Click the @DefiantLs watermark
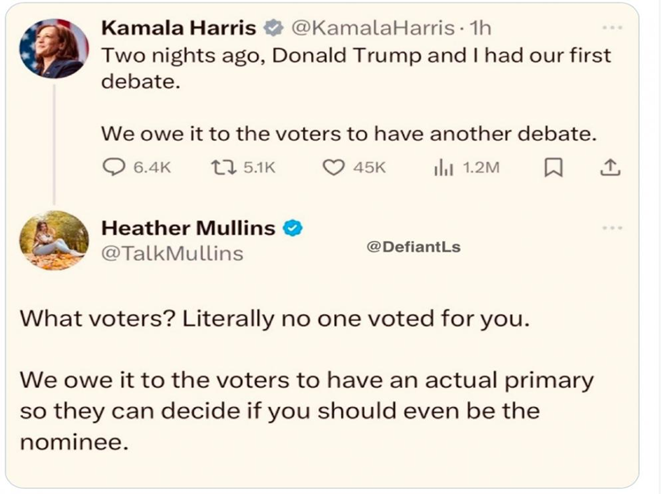This screenshot has width=661, height=494. (x=414, y=247)
